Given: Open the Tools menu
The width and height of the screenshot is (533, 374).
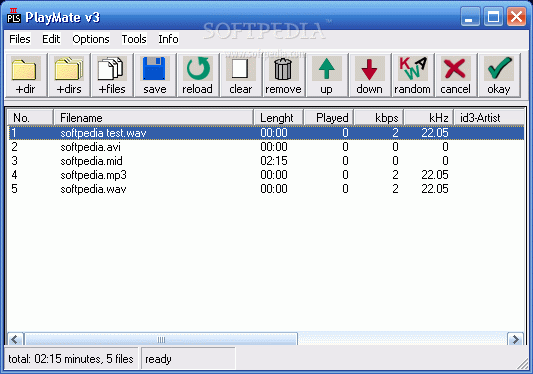Looking at the screenshot, I should [134, 39].
